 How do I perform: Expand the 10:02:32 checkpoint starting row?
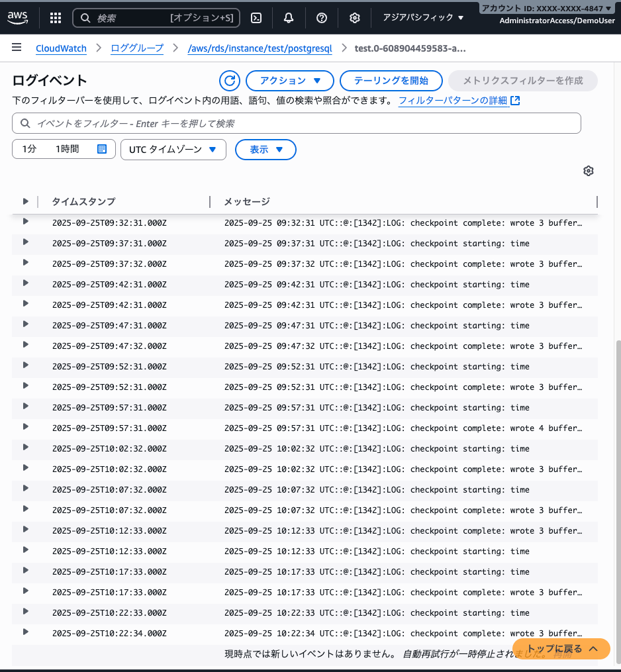[25, 448]
